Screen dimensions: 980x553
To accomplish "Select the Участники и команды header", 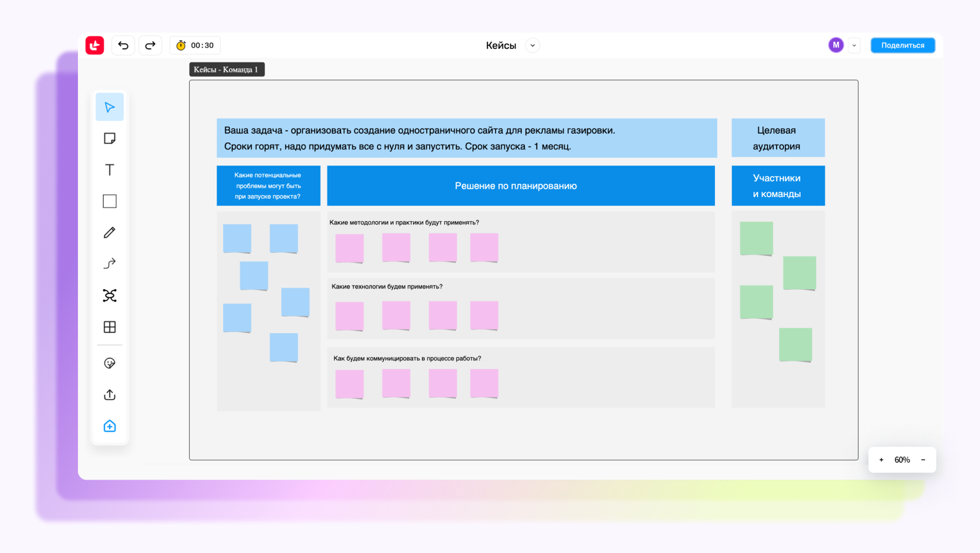I will tap(778, 185).
